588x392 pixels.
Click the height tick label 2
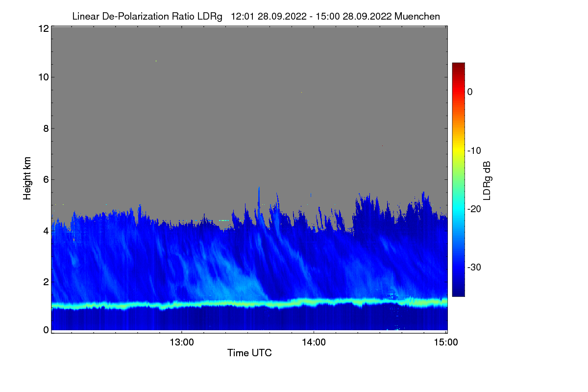point(45,281)
